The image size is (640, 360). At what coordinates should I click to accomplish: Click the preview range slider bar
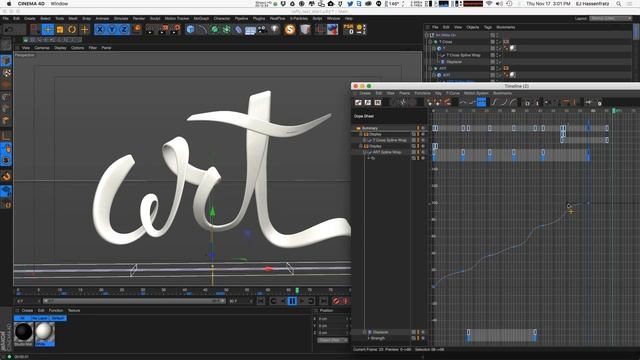pyautogui.click(x=134, y=301)
